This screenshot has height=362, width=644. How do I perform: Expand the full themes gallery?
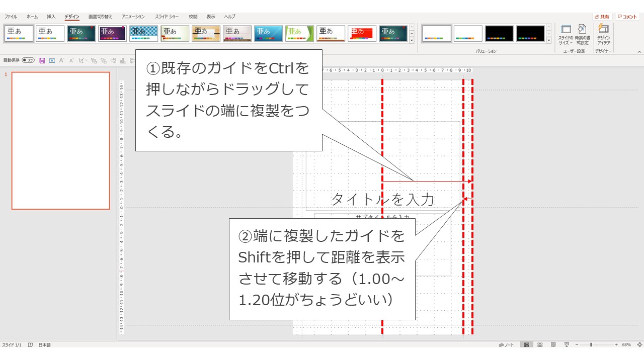pos(412,40)
